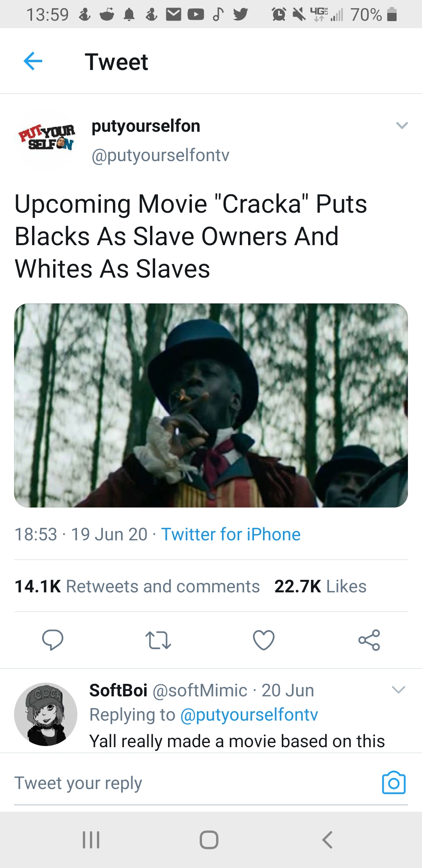Expand the options chevron on SoftBoi's reply
Screen dimensions: 422x868
(398, 689)
